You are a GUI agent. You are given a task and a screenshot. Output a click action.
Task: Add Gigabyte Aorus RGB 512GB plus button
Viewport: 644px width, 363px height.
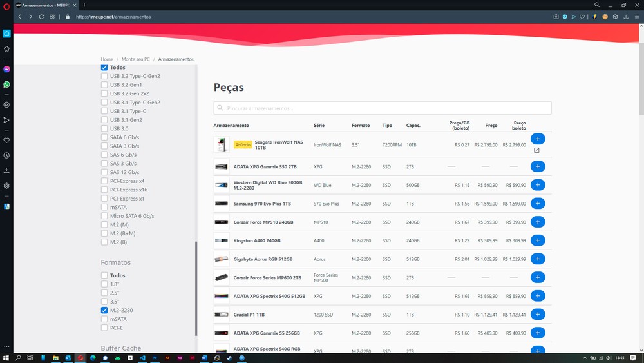(538, 259)
